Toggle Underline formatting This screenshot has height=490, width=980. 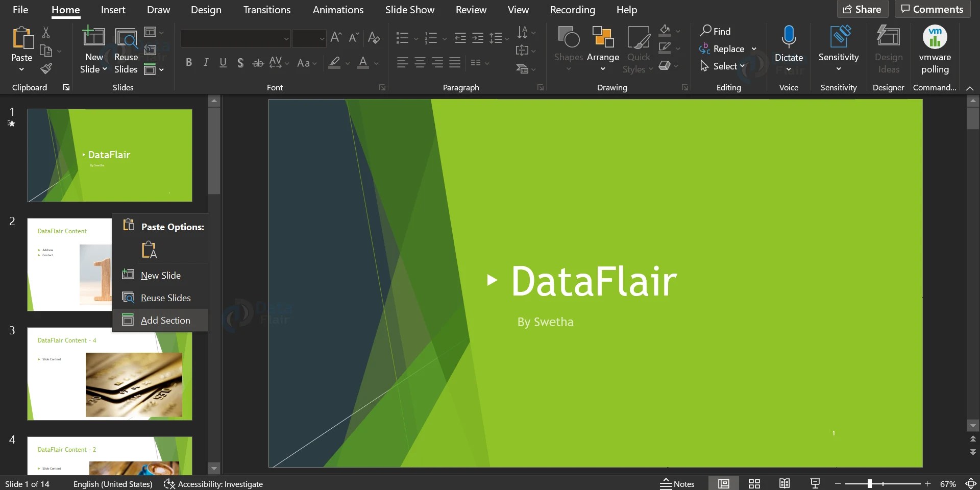coord(223,63)
